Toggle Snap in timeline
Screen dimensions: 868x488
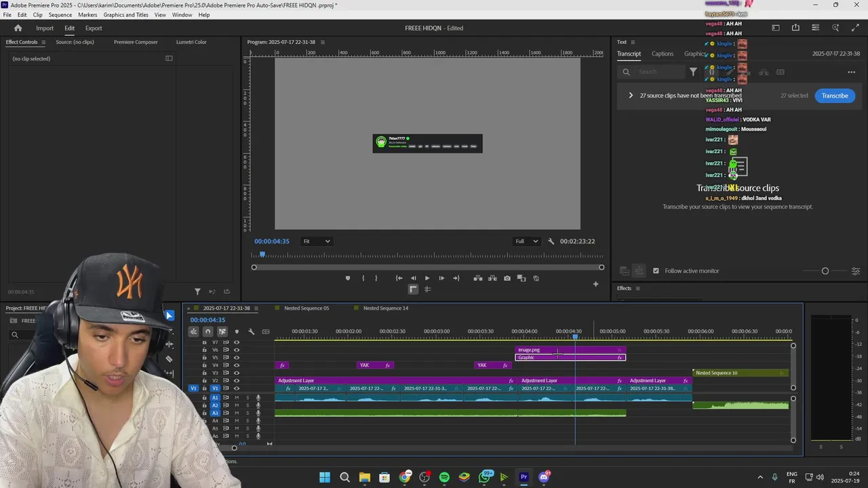coord(208,331)
